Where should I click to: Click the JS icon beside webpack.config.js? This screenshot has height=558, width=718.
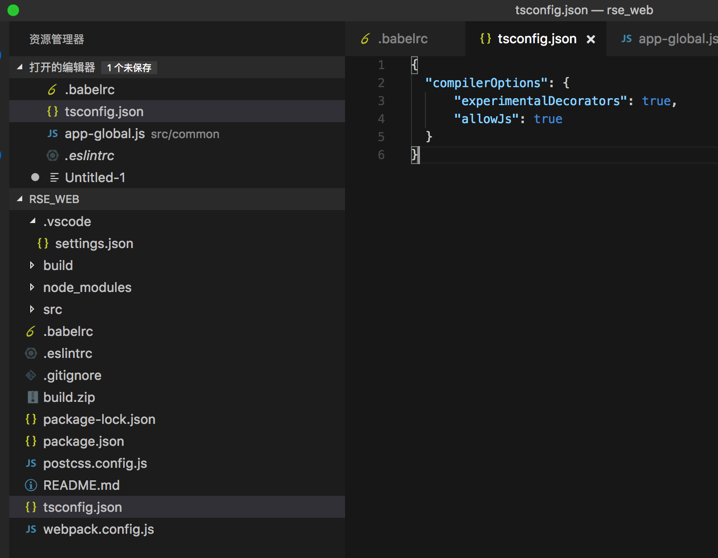click(31, 529)
